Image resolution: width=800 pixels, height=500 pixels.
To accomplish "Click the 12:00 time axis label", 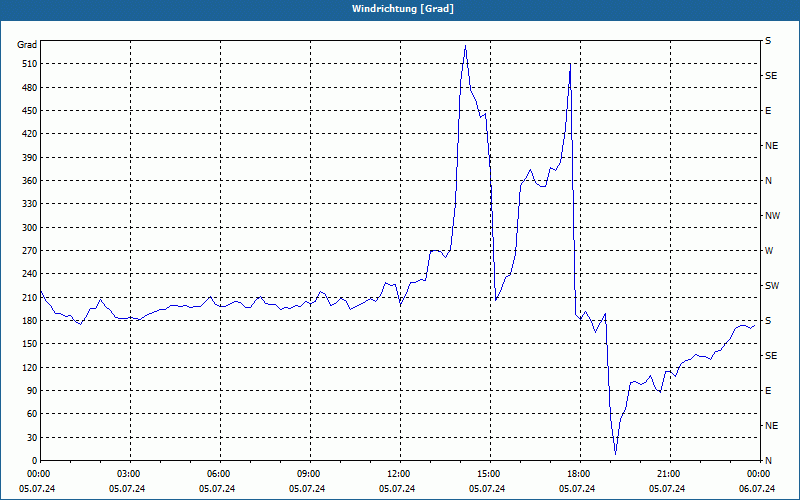I will [397, 473].
